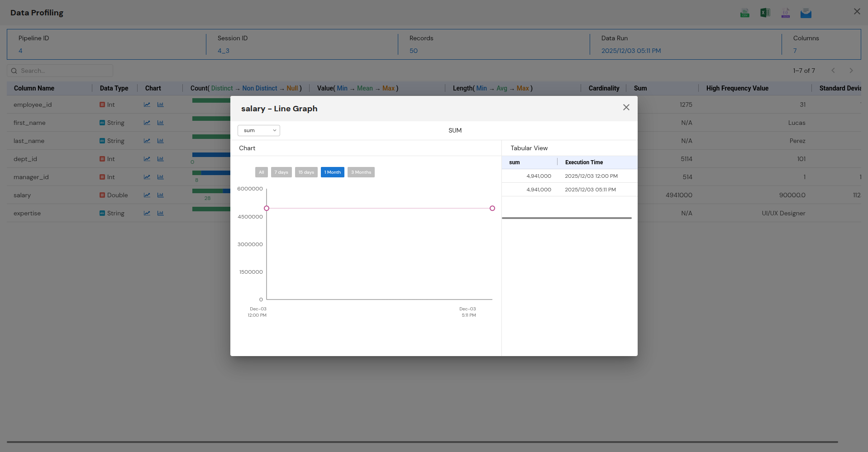The width and height of the screenshot is (868, 452).
Task: Enable the 3 Months range filter
Action: (361, 172)
